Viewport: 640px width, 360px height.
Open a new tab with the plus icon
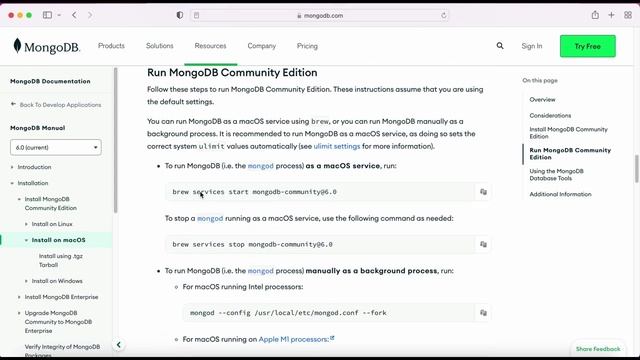pyautogui.click(x=611, y=15)
